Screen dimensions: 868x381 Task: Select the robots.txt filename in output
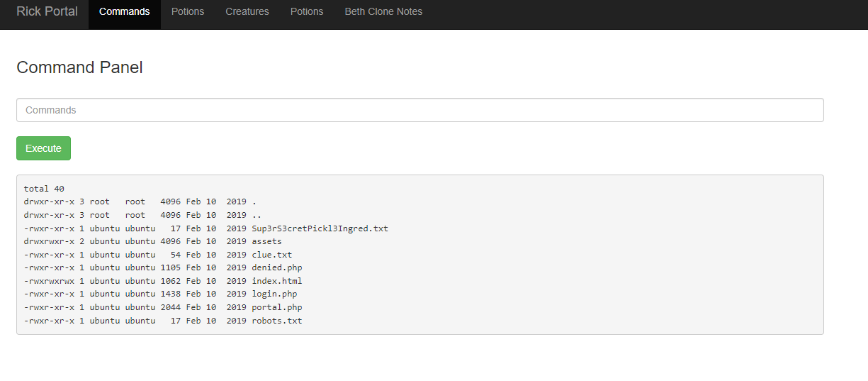276,321
